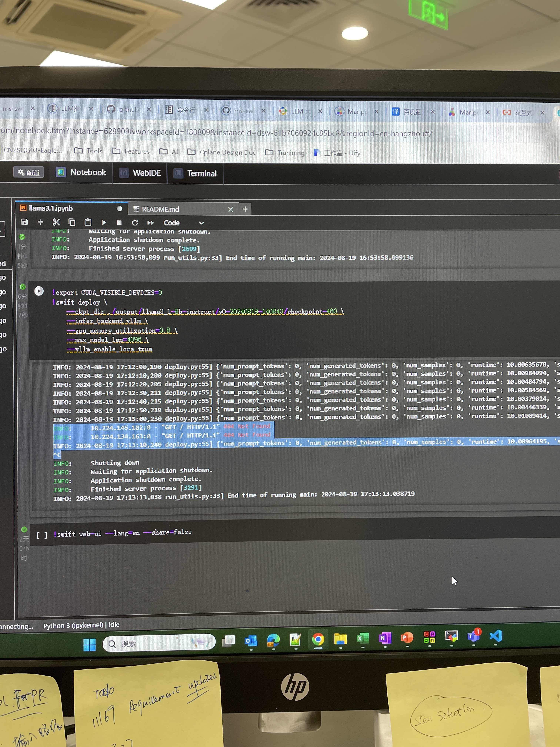
Task: Open Microsoft Teams from the taskbar
Action: coord(474,636)
